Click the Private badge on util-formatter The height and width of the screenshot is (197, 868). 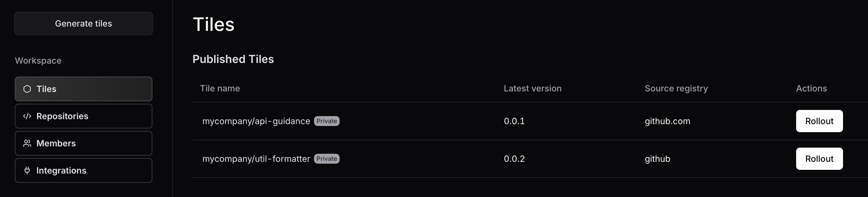pyautogui.click(x=327, y=159)
